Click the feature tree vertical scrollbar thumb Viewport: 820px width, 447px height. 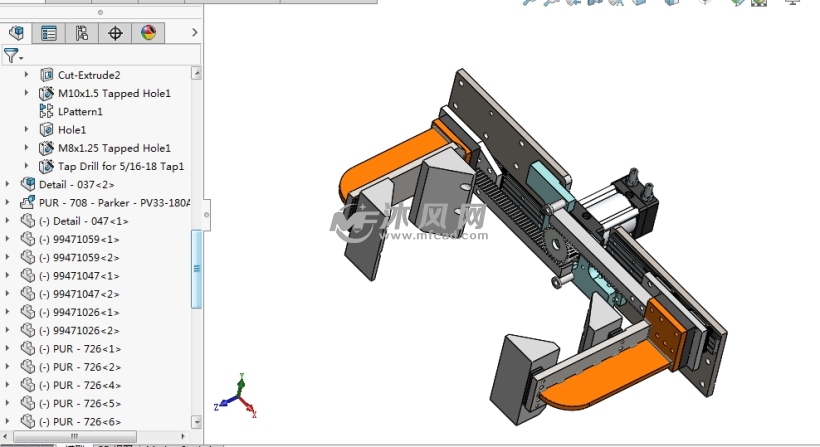pos(197,268)
